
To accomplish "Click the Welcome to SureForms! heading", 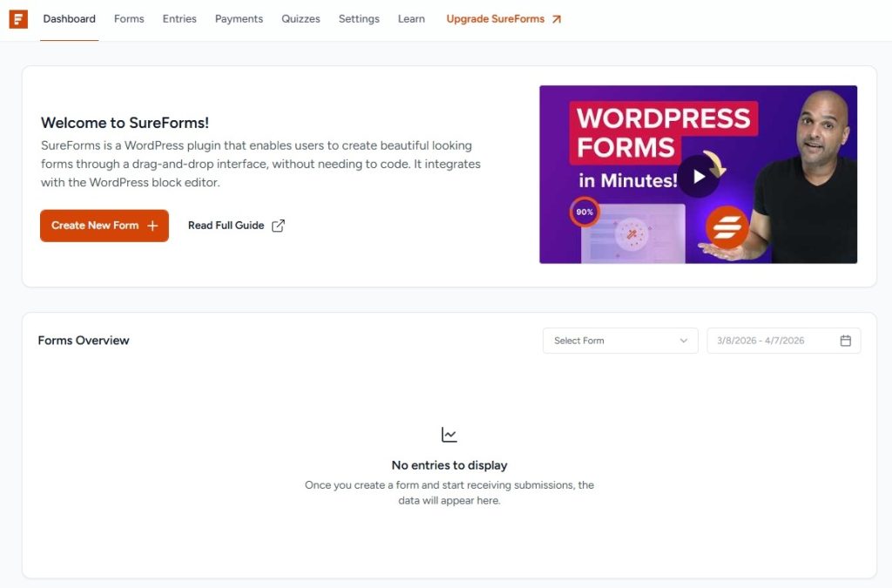I will point(125,123).
